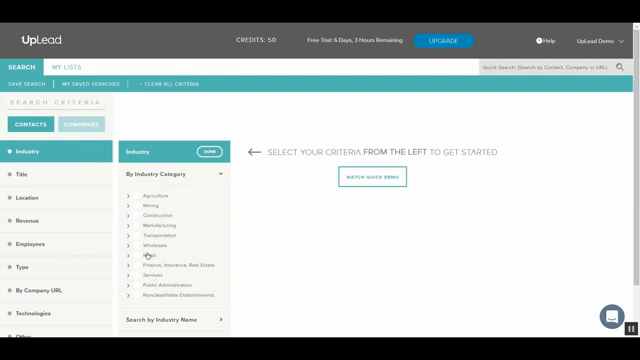The height and width of the screenshot is (360, 640).
Task: Check the Transportation checkbox
Action: coord(137,235)
